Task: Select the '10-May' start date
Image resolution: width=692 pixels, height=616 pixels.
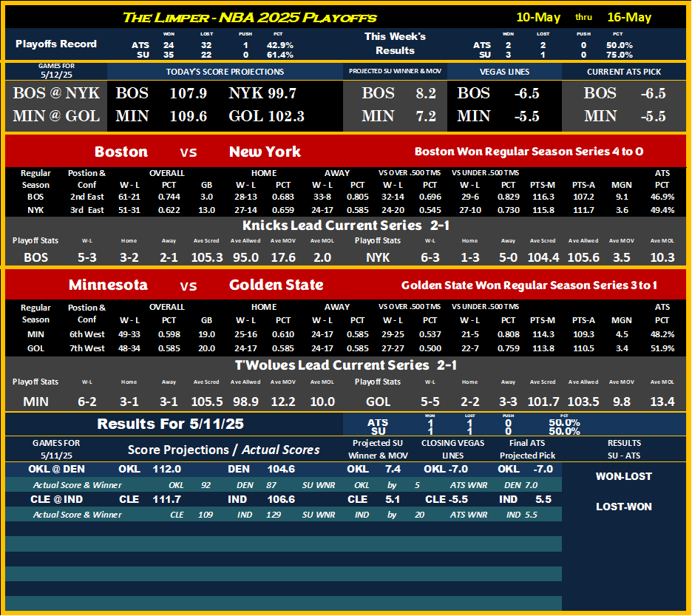Action: (x=538, y=17)
